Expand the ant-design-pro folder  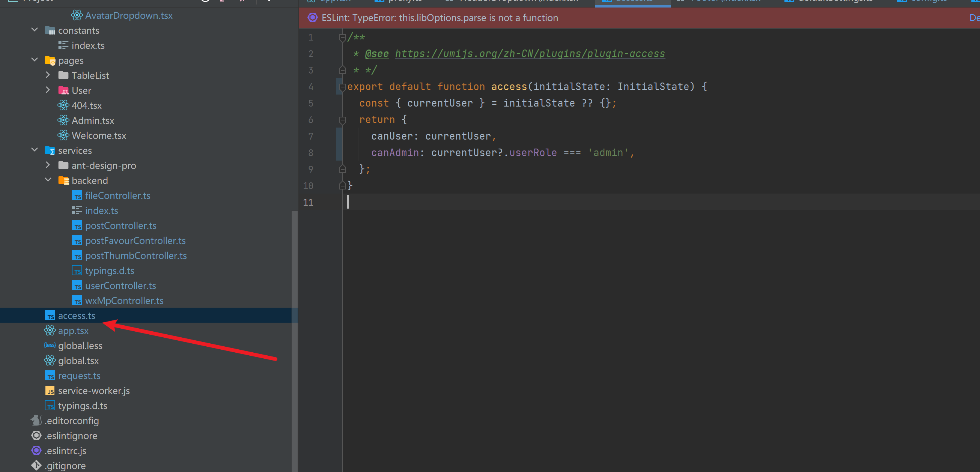48,165
